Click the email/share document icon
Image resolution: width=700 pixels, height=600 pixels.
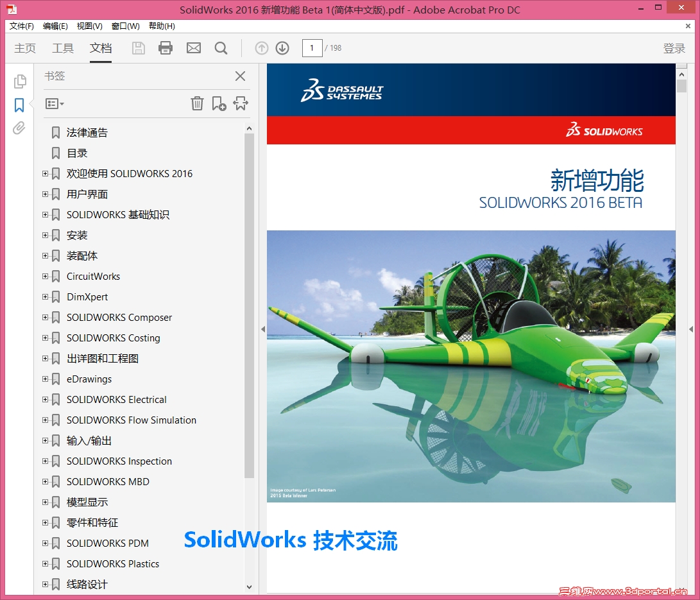point(194,47)
